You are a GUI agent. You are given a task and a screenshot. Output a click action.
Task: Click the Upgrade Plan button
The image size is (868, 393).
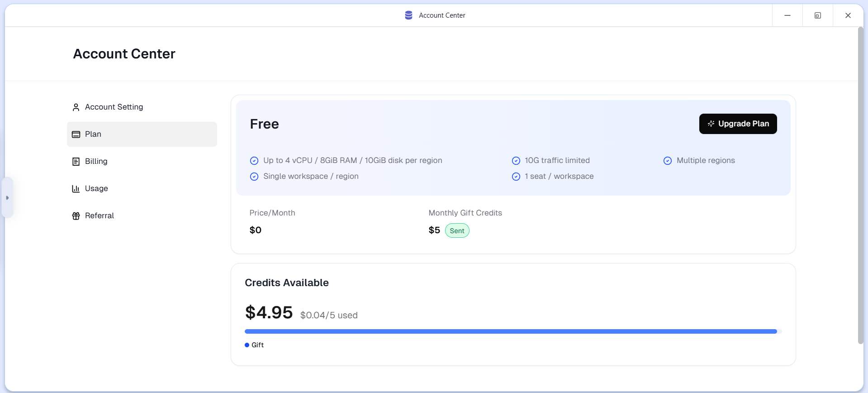tap(738, 124)
